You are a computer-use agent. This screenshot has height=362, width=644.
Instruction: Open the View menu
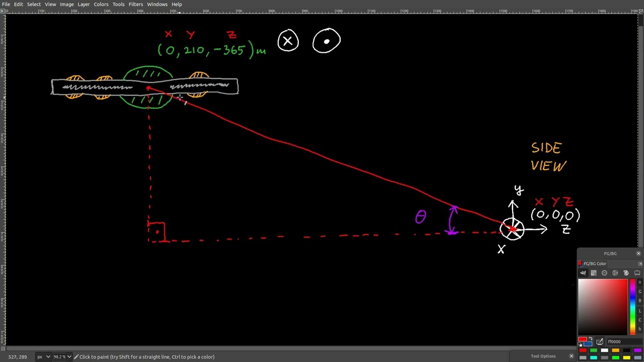point(50,4)
